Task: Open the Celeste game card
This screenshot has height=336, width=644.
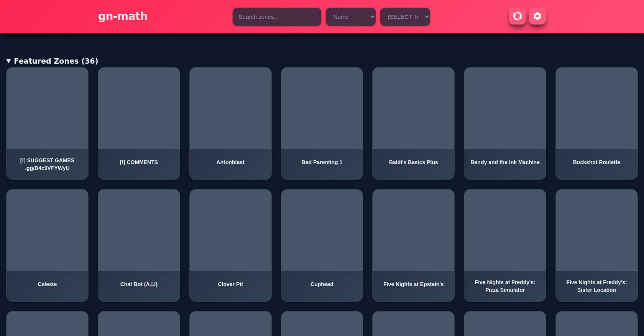Action: pyautogui.click(x=47, y=245)
